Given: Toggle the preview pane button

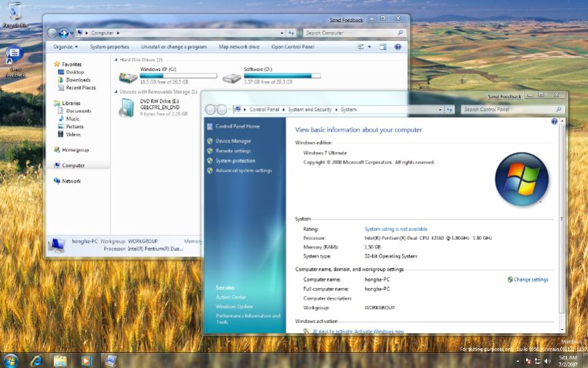Looking at the screenshot, I should [x=383, y=47].
